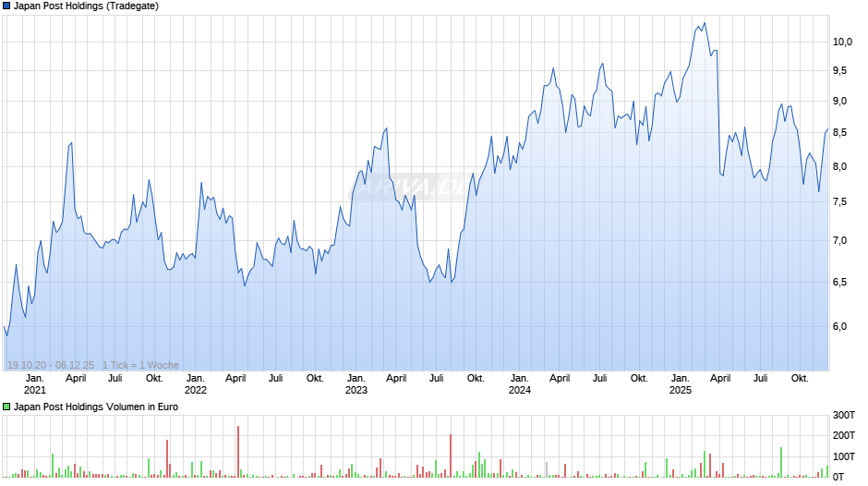This screenshot has width=868, height=486.
Task: Click the Japan Post Holdings Volumen in Euro label
Action: (96, 407)
